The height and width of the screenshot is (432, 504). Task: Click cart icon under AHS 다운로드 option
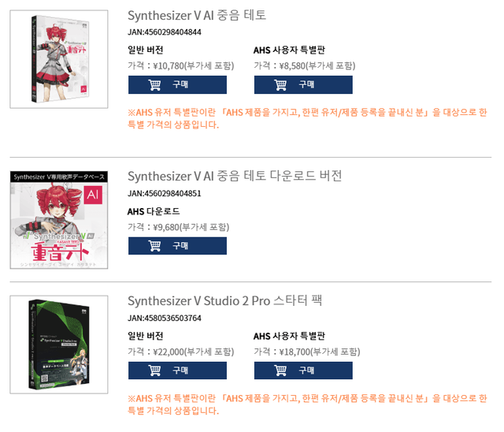[x=154, y=246]
